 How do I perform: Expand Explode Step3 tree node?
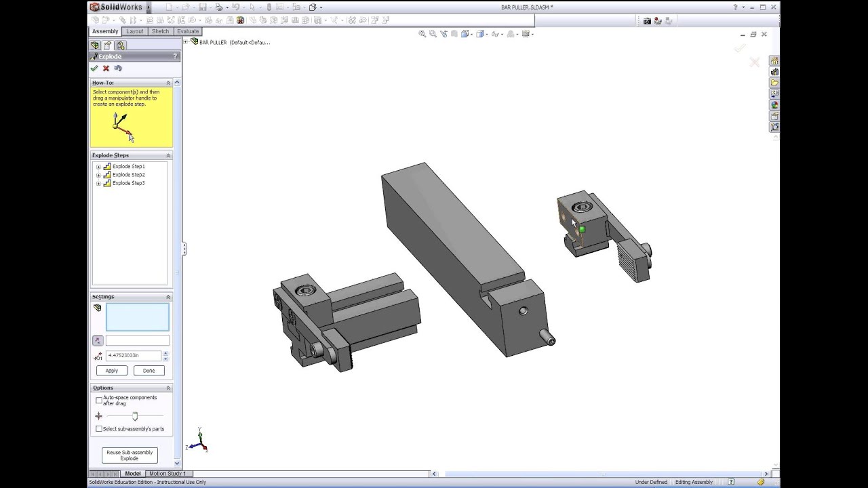pos(98,183)
